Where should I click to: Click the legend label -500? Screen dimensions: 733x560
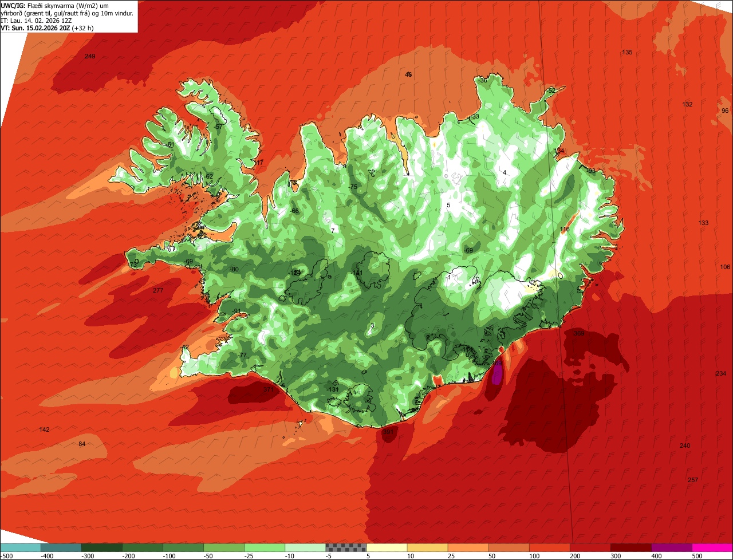point(6,555)
